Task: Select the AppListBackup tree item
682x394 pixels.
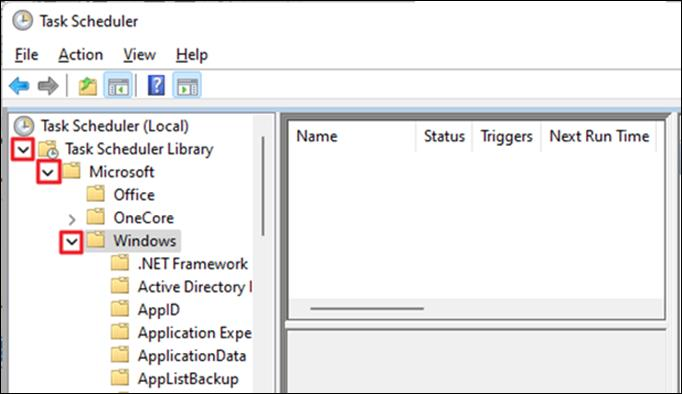Action: pos(188,379)
